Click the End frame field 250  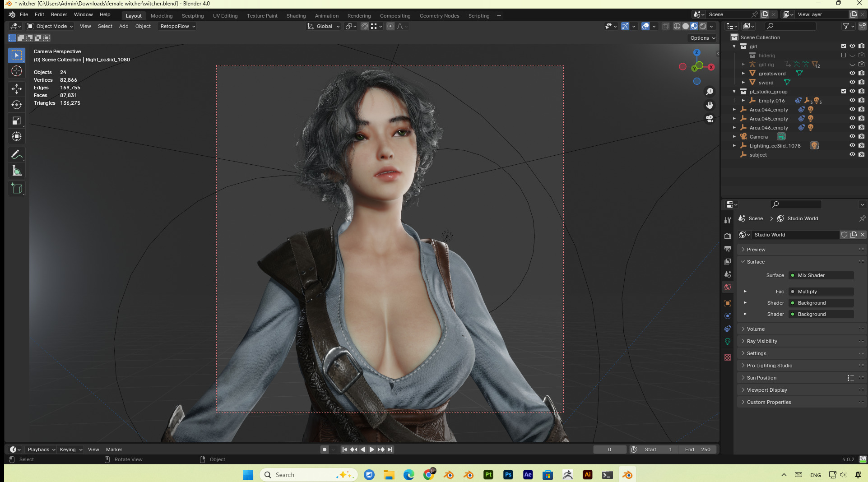pyautogui.click(x=697, y=450)
